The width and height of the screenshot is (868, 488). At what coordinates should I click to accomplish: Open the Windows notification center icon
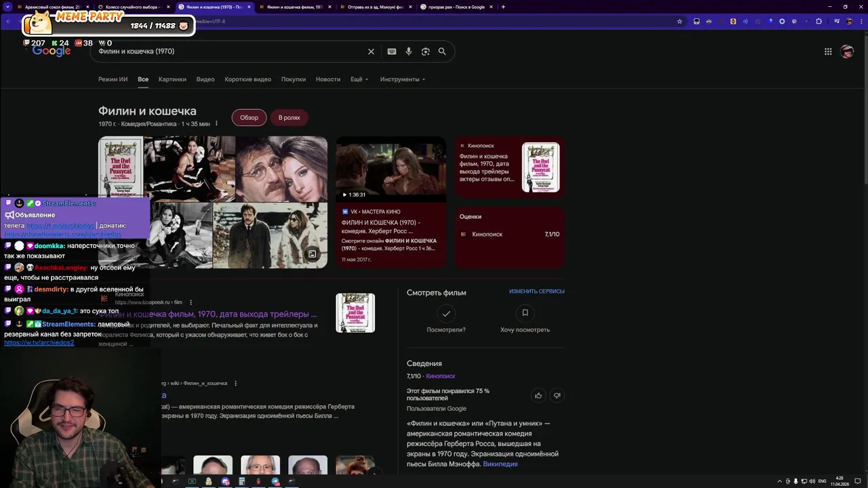point(857,481)
